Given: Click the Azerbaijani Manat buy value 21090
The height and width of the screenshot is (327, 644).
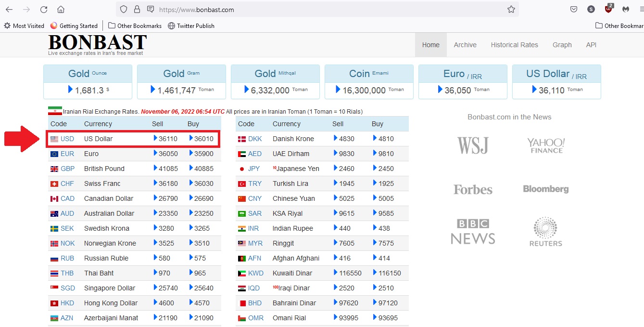Looking at the screenshot, I should [204, 318].
